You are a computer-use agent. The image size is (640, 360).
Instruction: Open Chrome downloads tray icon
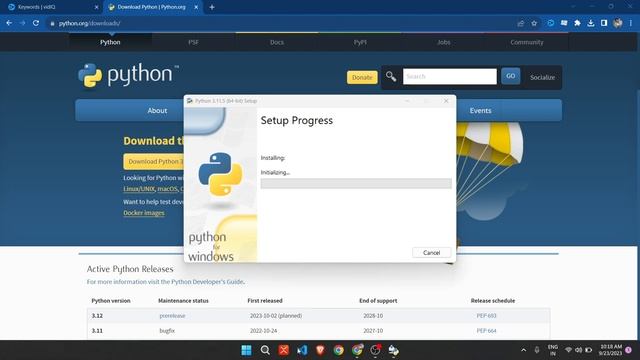(x=591, y=23)
